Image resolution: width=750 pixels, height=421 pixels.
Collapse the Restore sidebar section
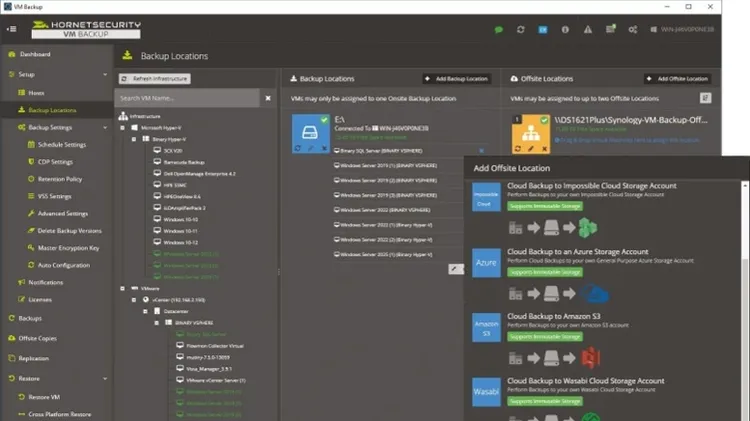click(105, 379)
